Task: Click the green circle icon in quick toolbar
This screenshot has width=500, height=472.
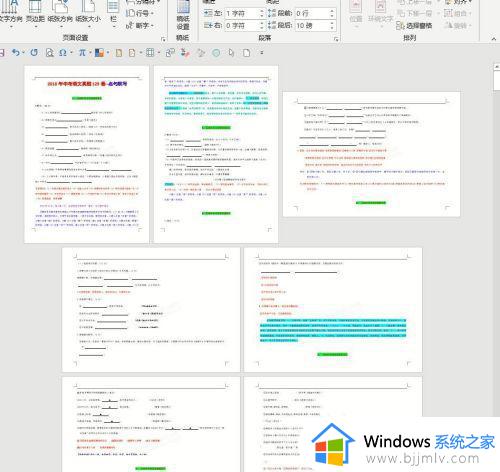Action: 216,53
